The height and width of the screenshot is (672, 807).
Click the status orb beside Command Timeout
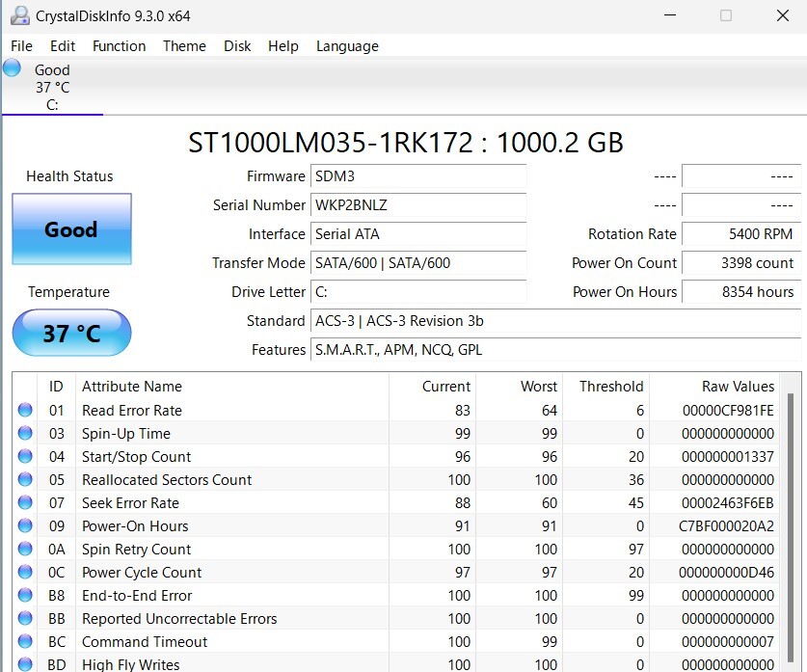pyautogui.click(x=25, y=641)
